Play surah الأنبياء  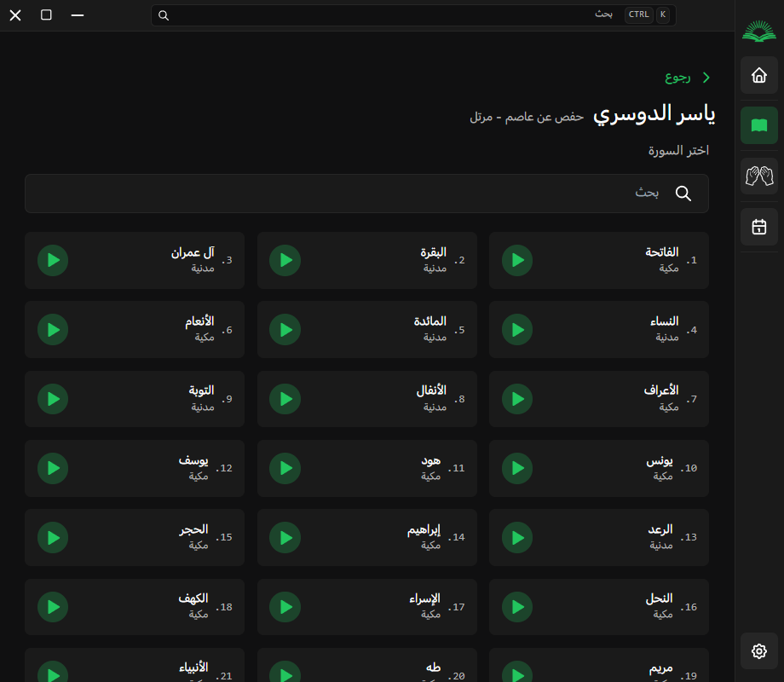pyautogui.click(x=53, y=673)
